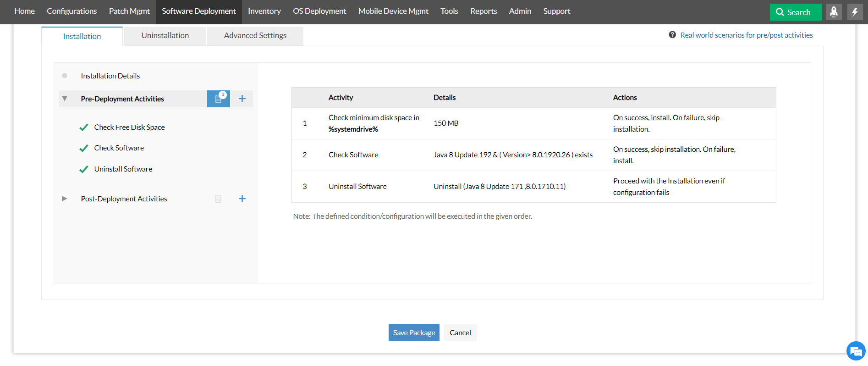Click the Post-Deployment activities list icon
This screenshot has width=868, height=366.
(219, 199)
